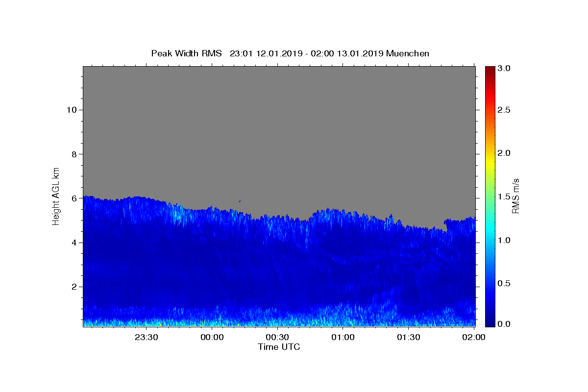Click the 1.5 colorbar value
This screenshot has height=392, width=588.
click(504, 196)
